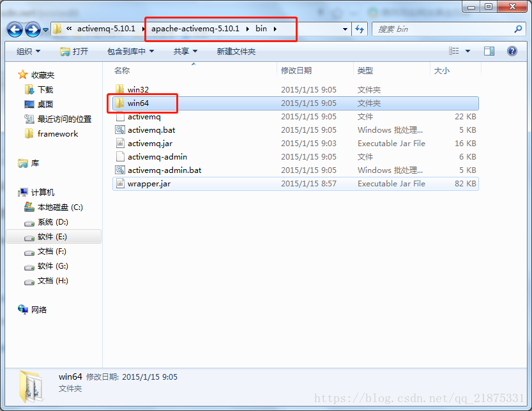Open 系统 (D:) drive
The height and width of the screenshot is (411, 532).
52,222
